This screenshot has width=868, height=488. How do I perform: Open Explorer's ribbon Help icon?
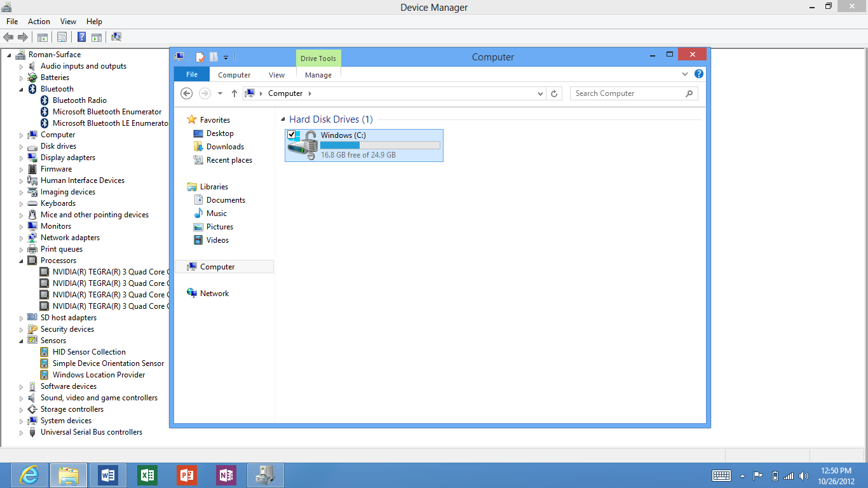coord(699,74)
